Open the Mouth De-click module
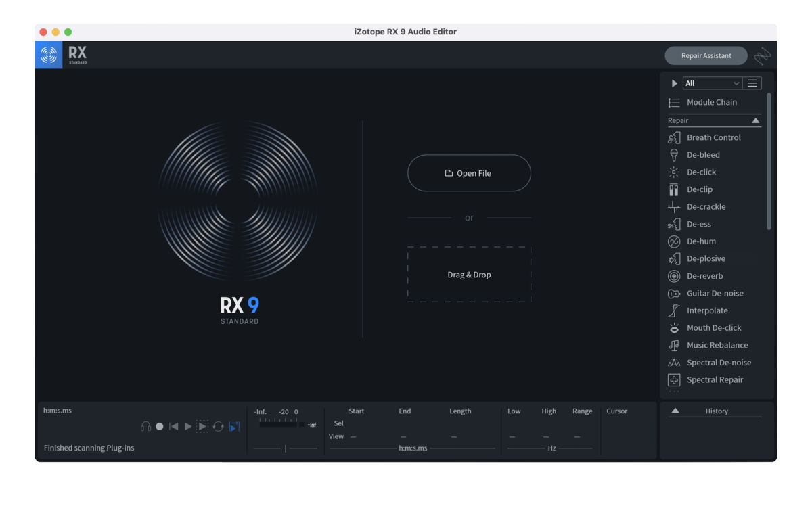The image size is (812, 508). coord(704,328)
